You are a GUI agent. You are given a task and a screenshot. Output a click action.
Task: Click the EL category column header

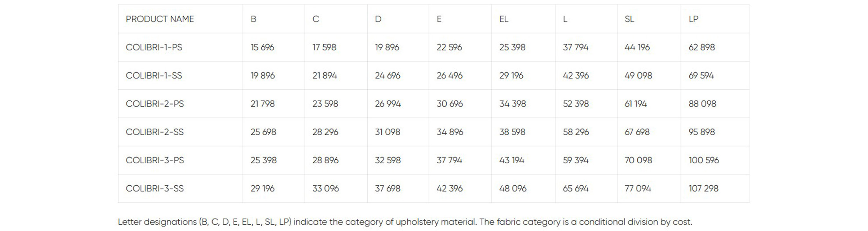(x=504, y=19)
